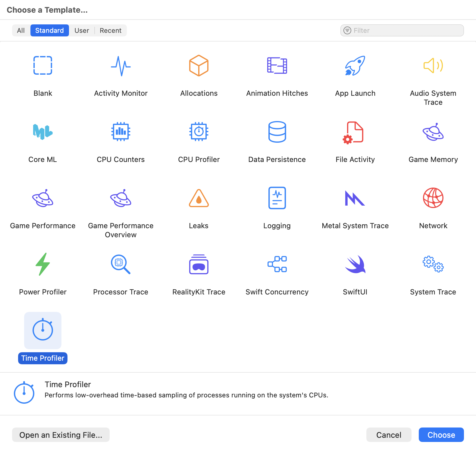Image resolution: width=476 pixels, height=454 pixels.
Task: Select the Allocations template icon
Action: coord(199,66)
